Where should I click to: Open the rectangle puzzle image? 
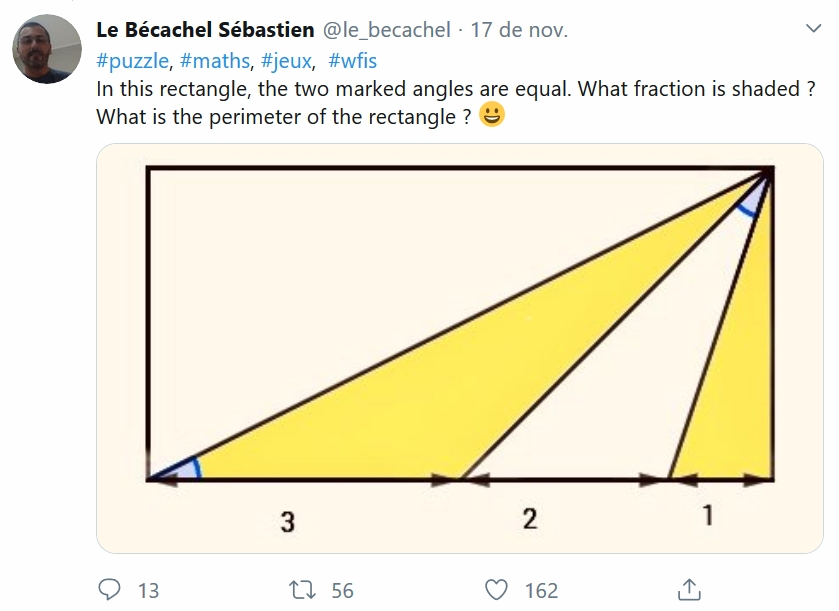click(x=460, y=348)
